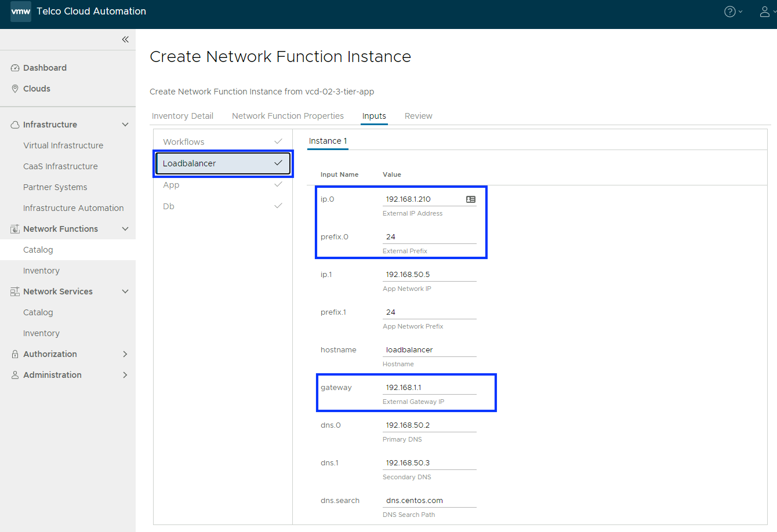The width and height of the screenshot is (777, 532).
Task: Collapse the Network Services section
Action: tap(125, 291)
